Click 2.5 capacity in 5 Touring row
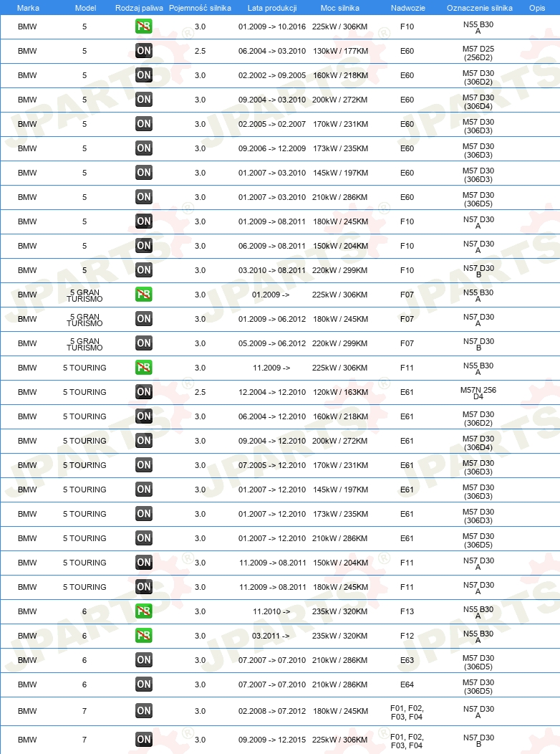The image size is (560, 754). pyautogui.click(x=201, y=392)
